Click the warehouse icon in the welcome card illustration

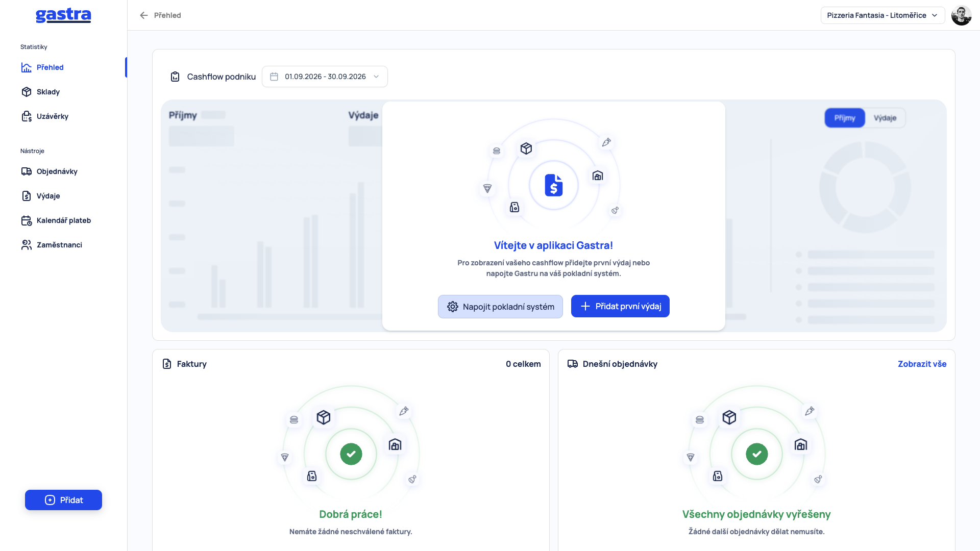[x=598, y=176]
